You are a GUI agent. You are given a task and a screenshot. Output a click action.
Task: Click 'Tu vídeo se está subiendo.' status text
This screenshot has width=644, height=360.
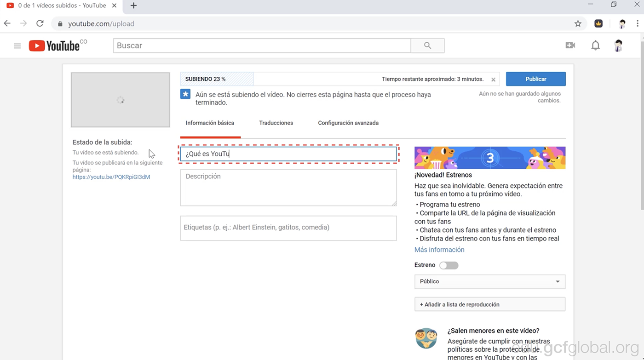[x=105, y=153]
